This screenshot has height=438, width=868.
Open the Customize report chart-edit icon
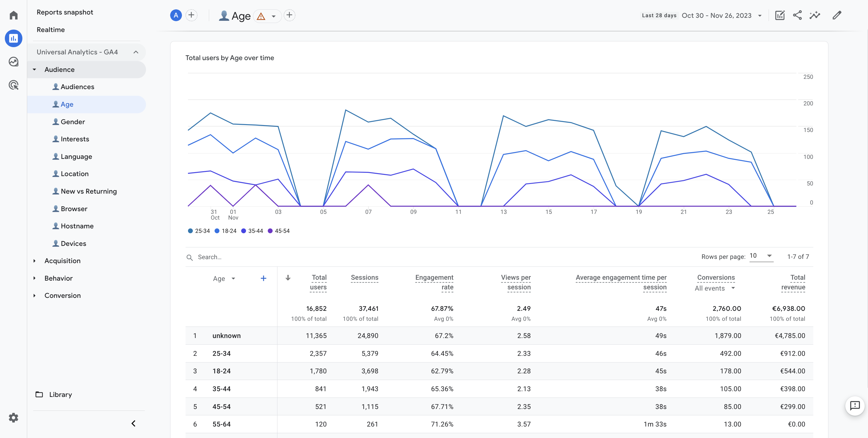click(x=780, y=15)
